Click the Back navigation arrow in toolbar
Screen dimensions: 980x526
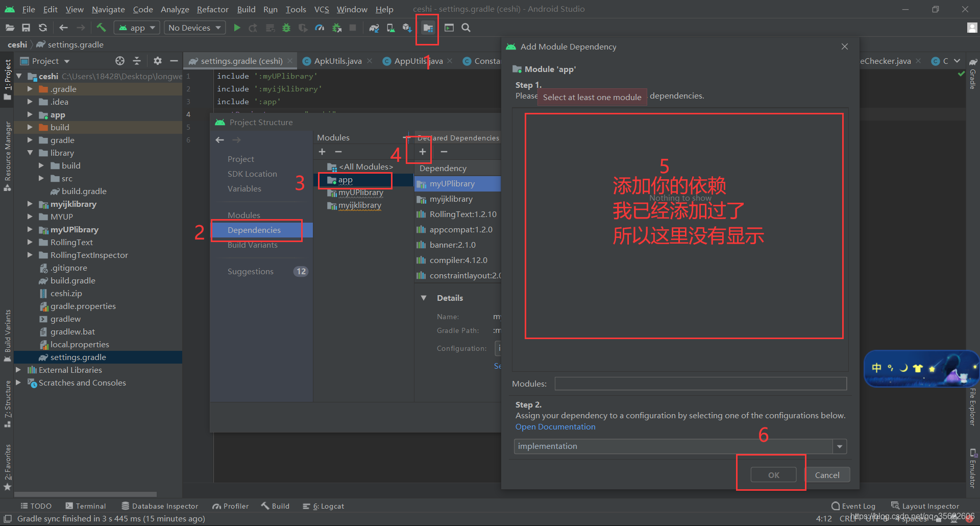click(64, 28)
